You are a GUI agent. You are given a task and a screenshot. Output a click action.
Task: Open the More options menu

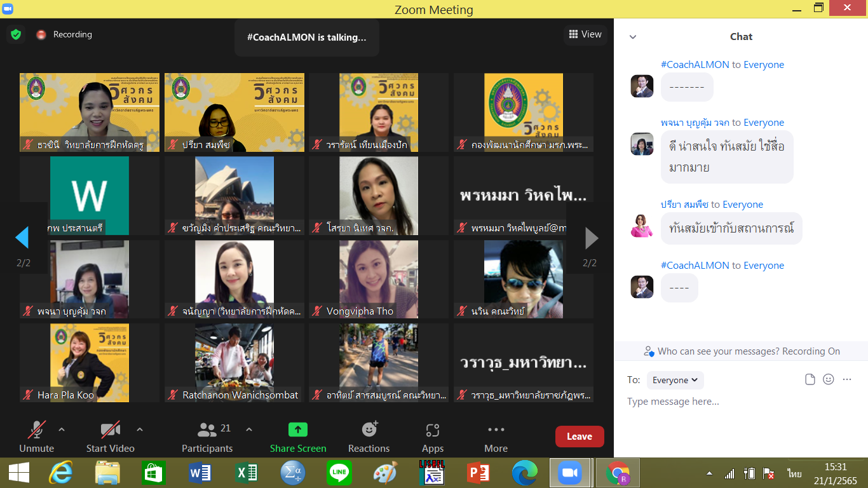pyautogui.click(x=496, y=437)
